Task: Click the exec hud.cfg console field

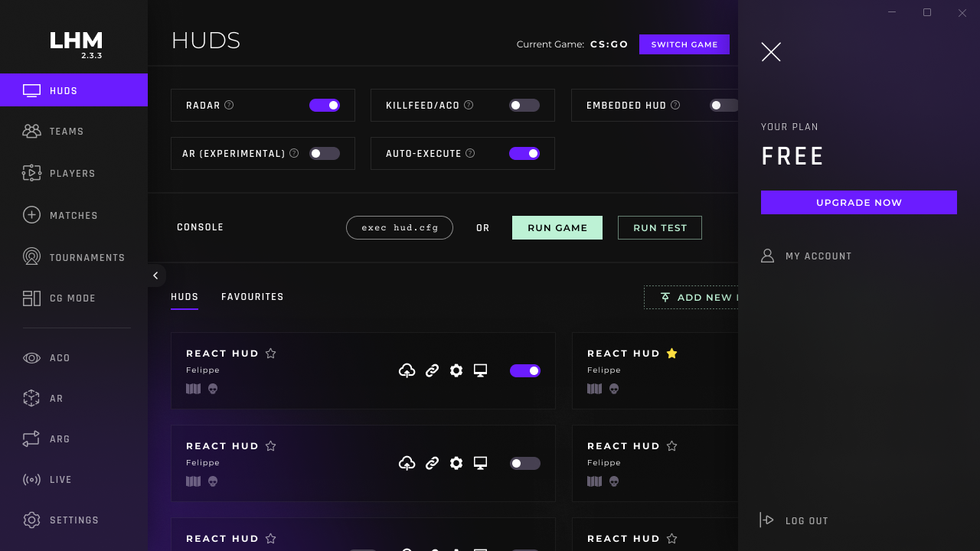Action: (400, 228)
